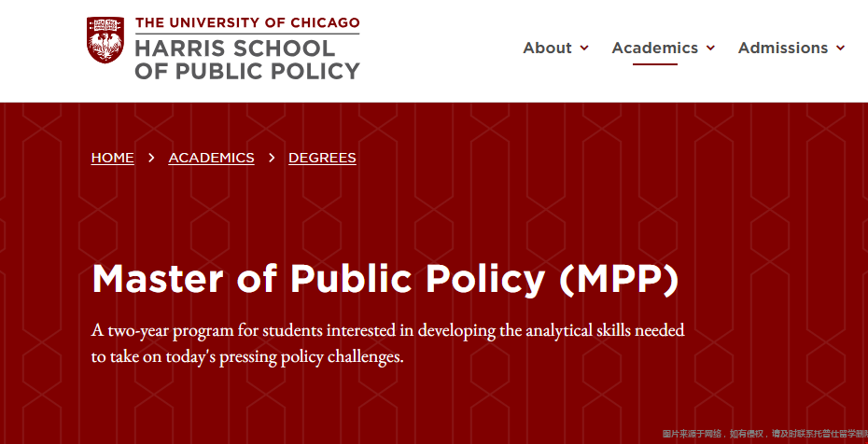Screen dimensions: 868x444
Task: Click the chevron arrow before DEGREES breadcrumb
Action: coord(272,159)
